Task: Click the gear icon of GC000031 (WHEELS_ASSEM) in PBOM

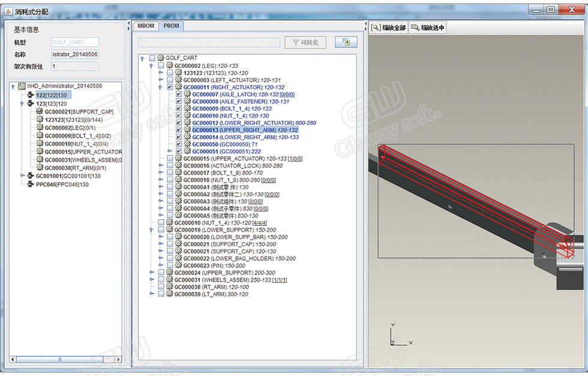Action: pos(169,279)
